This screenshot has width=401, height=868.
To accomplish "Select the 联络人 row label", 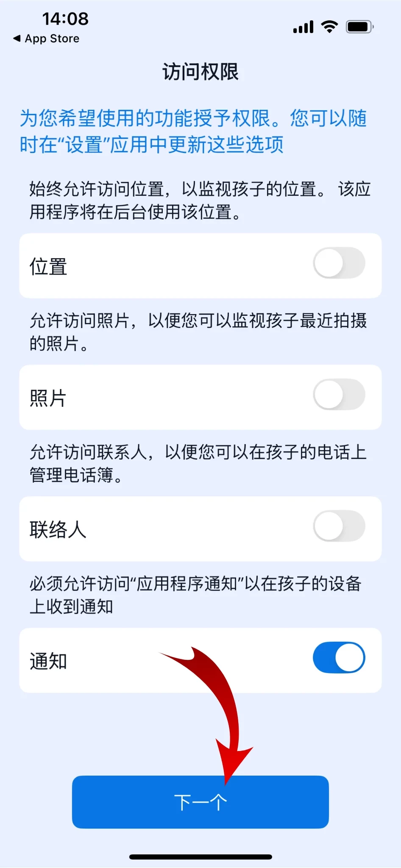I will point(58,530).
